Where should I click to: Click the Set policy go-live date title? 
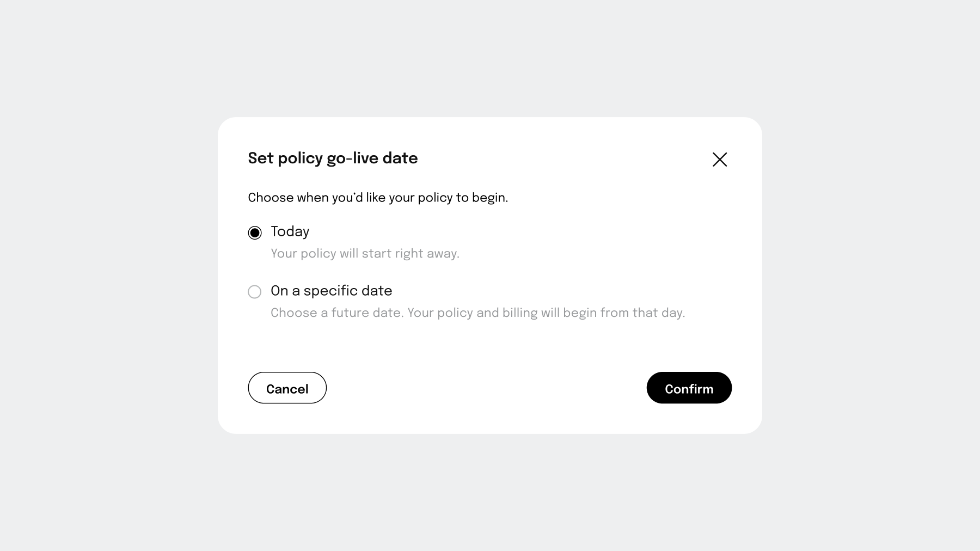(x=333, y=158)
